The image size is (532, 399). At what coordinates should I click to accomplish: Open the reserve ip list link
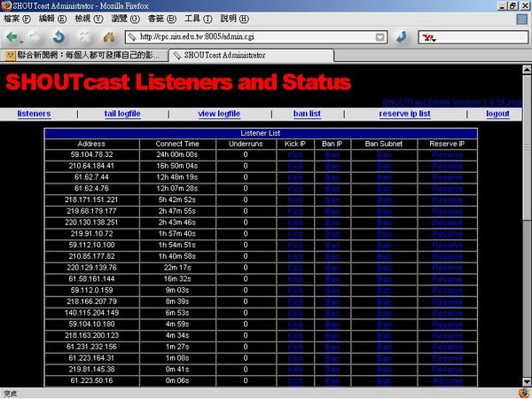(x=405, y=113)
